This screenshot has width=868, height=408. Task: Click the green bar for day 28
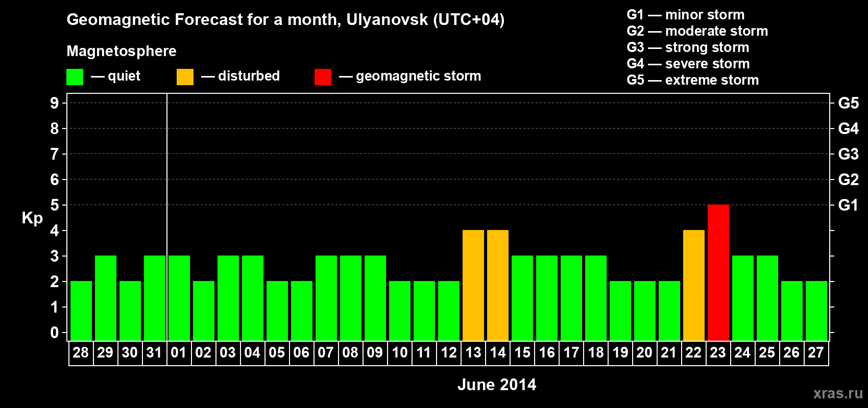(x=81, y=311)
